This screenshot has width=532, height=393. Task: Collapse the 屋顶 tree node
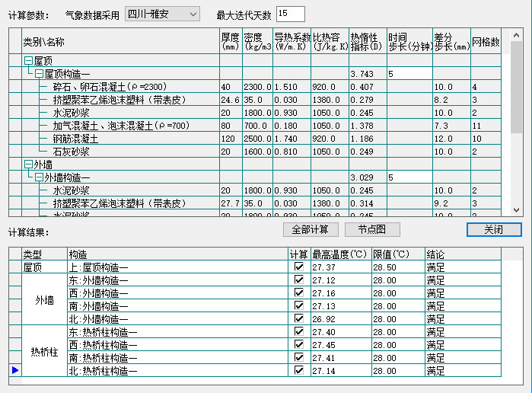pyautogui.click(x=28, y=60)
